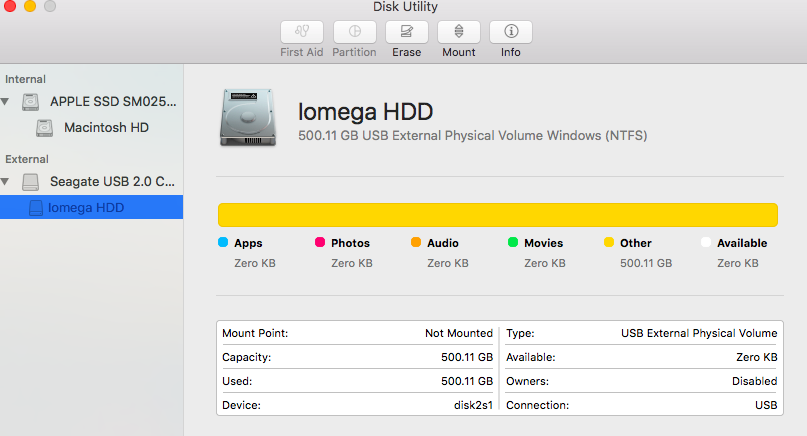Select the APPLE SSD drive icon
The image size is (807, 436).
(x=30, y=102)
